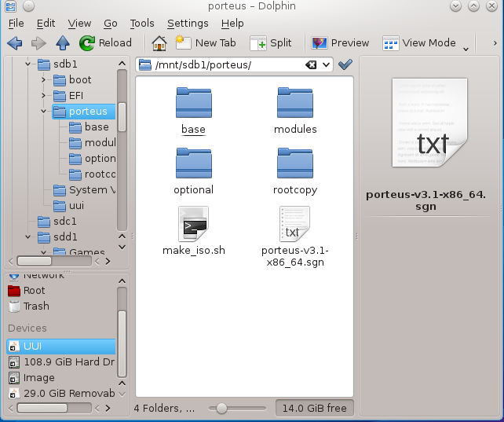Adjust the icon zoom slider

222,409
